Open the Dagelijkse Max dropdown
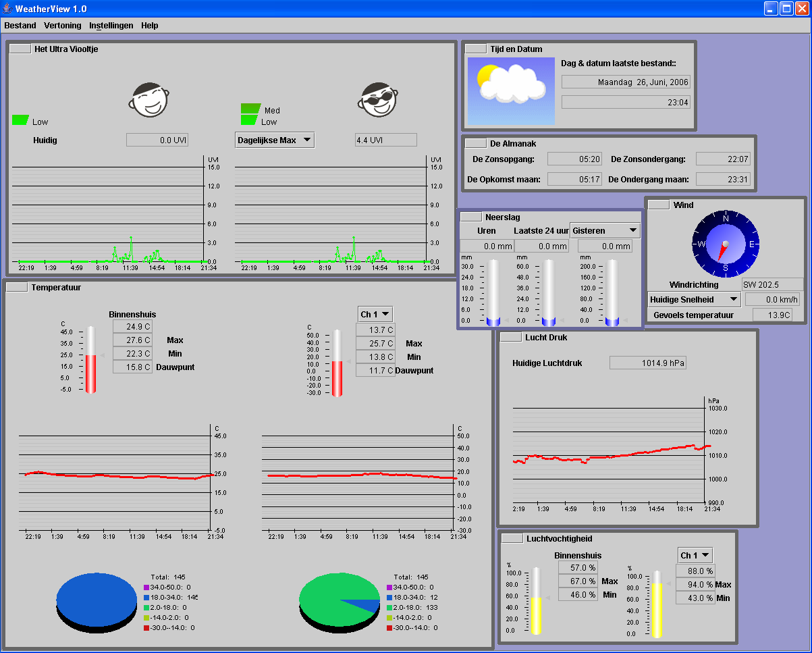The image size is (812, 653). [275, 140]
